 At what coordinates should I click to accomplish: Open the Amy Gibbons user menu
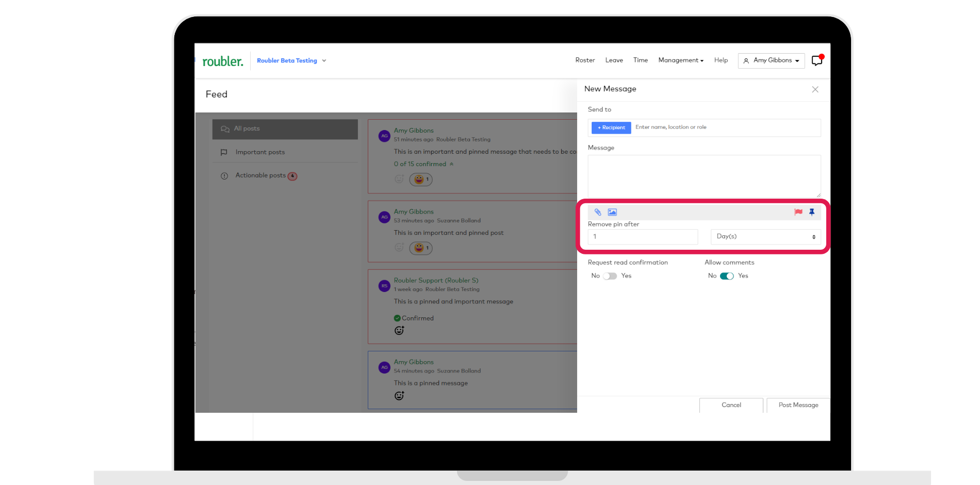click(x=772, y=60)
